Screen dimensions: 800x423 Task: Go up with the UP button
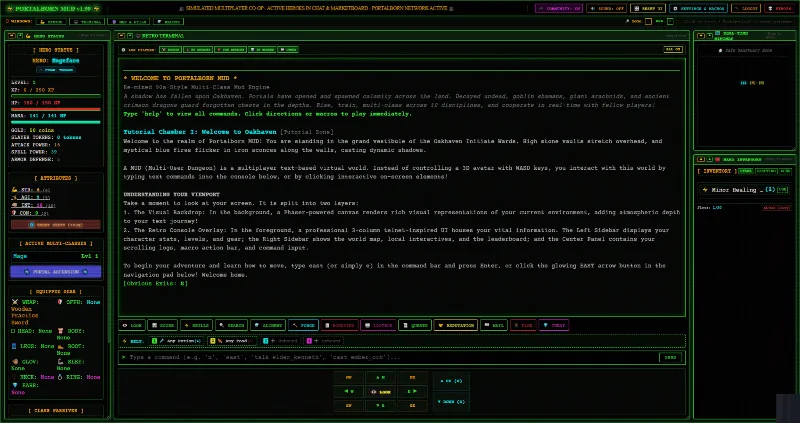tap(451, 381)
